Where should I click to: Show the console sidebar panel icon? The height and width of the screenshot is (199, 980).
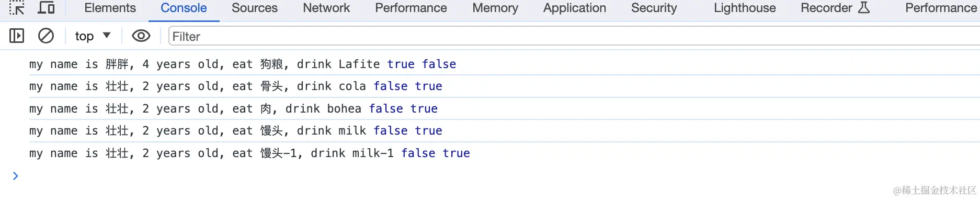click(x=17, y=36)
